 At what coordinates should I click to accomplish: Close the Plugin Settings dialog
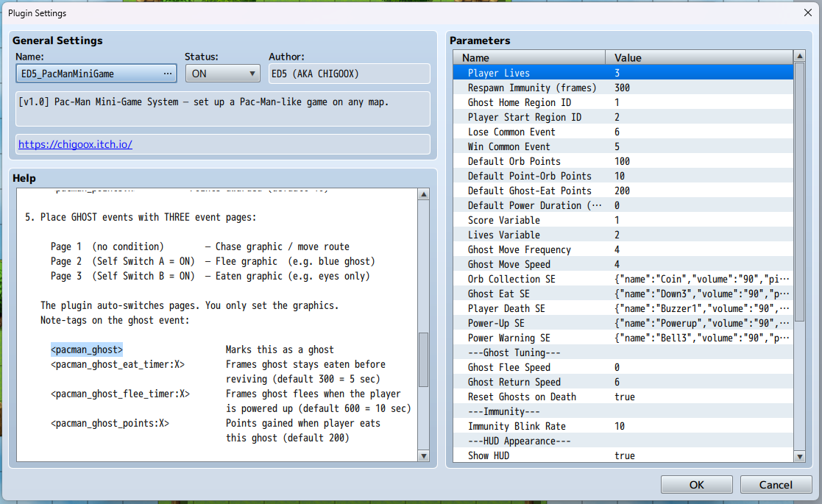(x=808, y=13)
